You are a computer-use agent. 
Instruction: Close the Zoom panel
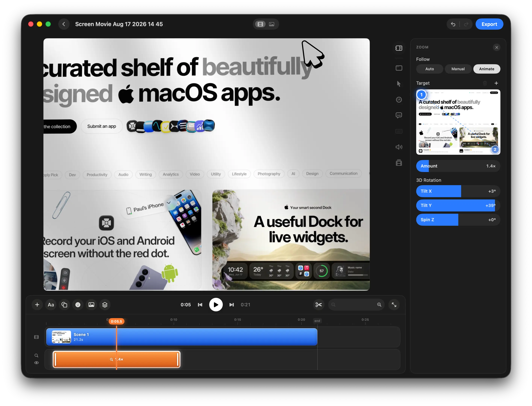(x=497, y=47)
